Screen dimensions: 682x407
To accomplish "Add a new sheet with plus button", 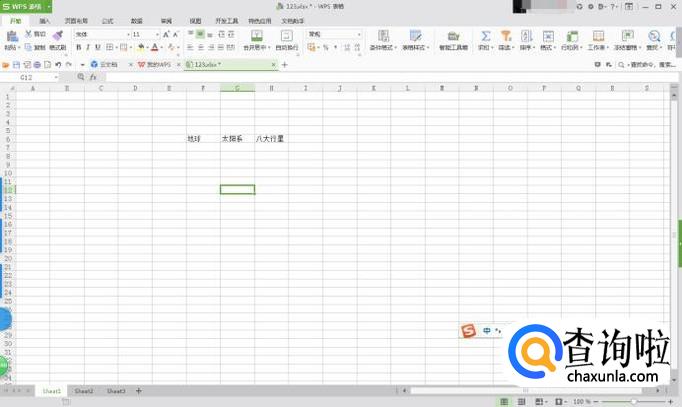I will [139, 391].
